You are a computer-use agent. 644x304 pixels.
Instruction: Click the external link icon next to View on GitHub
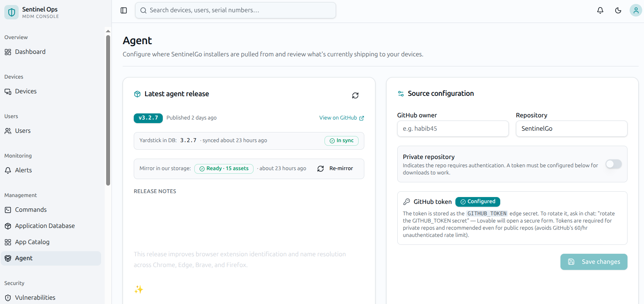pyautogui.click(x=362, y=118)
